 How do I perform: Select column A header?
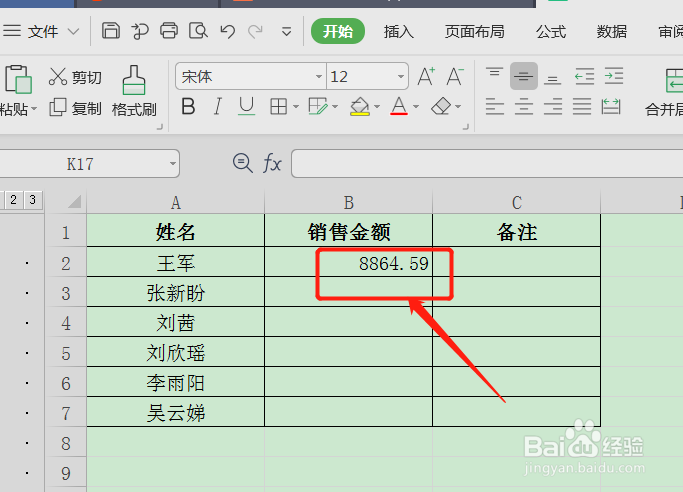tap(176, 202)
